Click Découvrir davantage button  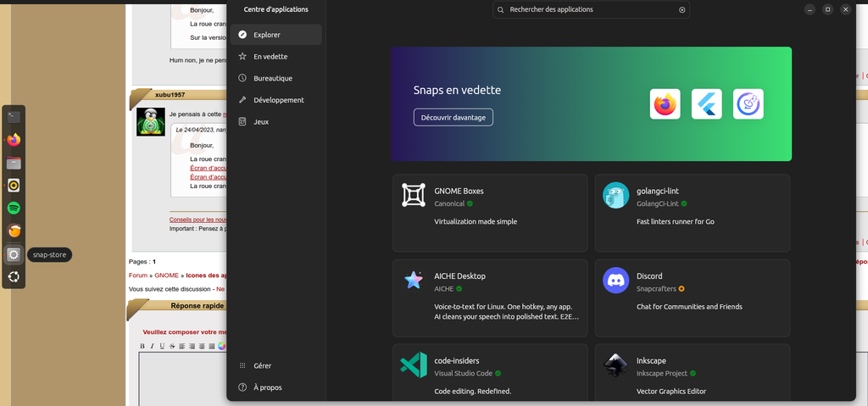click(x=453, y=118)
